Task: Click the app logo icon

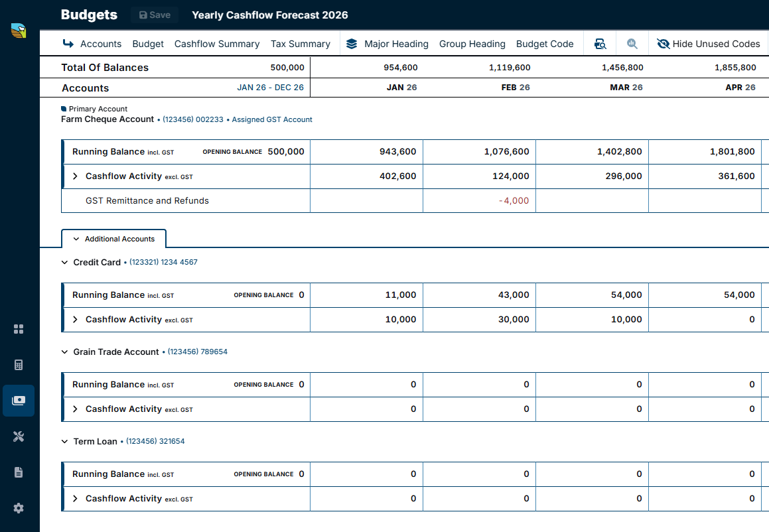Action: tap(19, 31)
